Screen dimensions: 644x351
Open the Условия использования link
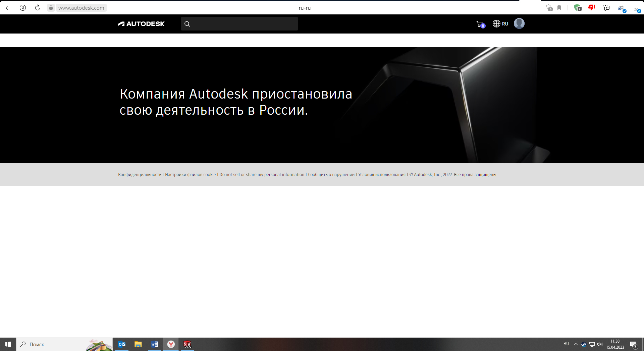tap(382, 175)
